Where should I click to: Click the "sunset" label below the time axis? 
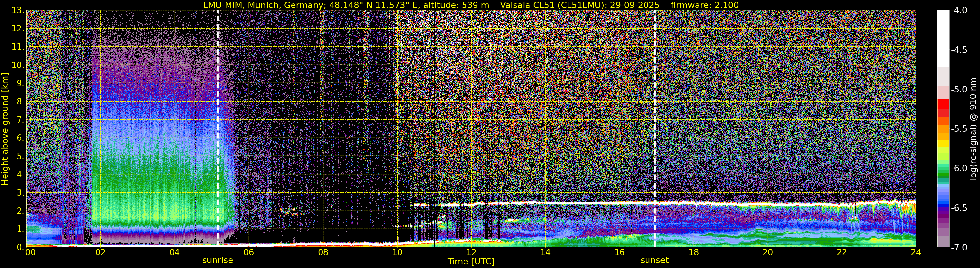click(654, 261)
